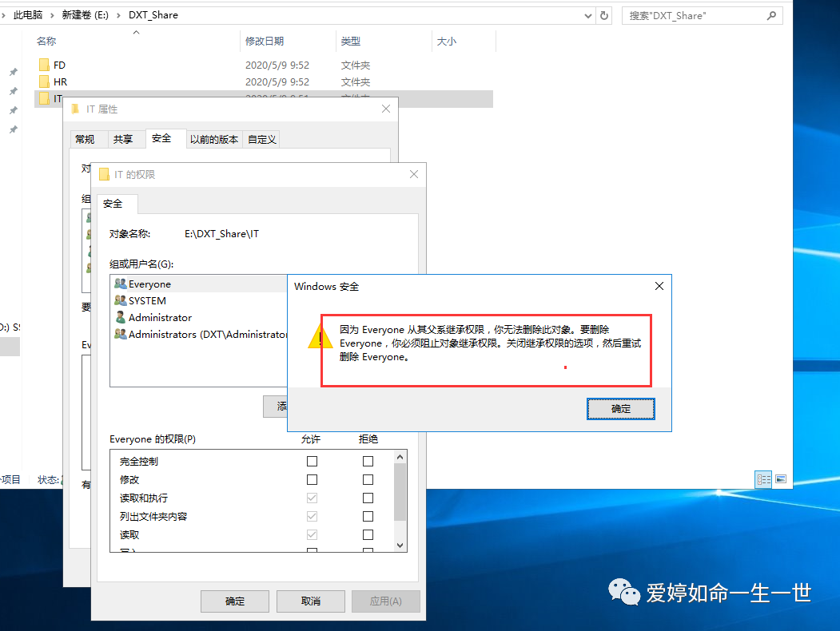This screenshot has height=631, width=840.
Task: Click permissions list scroll down arrow
Action: coord(400,546)
